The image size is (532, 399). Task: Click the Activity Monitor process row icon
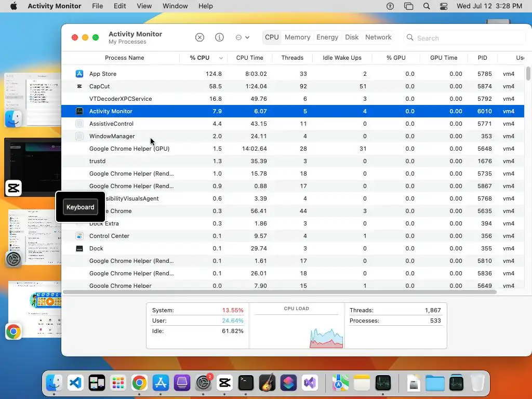pyautogui.click(x=79, y=111)
